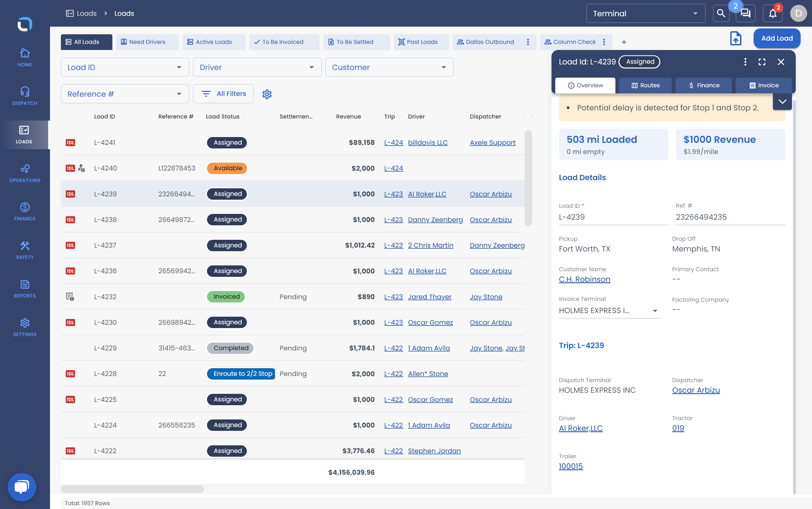
Task: Open the Customer filter dropdown
Action: 389,67
